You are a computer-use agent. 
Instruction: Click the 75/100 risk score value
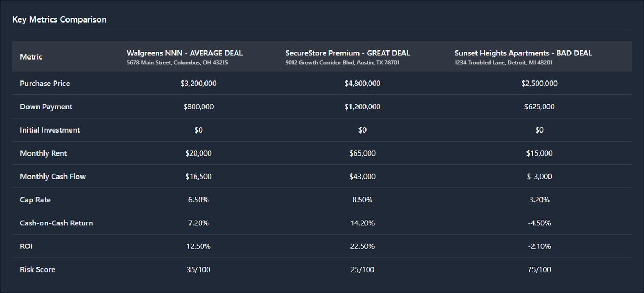pyautogui.click(x=539, y=269)
